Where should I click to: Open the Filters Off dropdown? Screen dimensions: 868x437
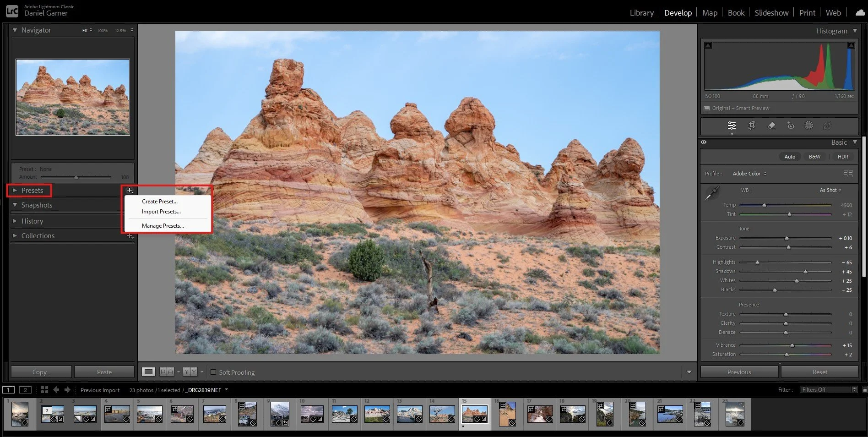(x=829, y=389)
